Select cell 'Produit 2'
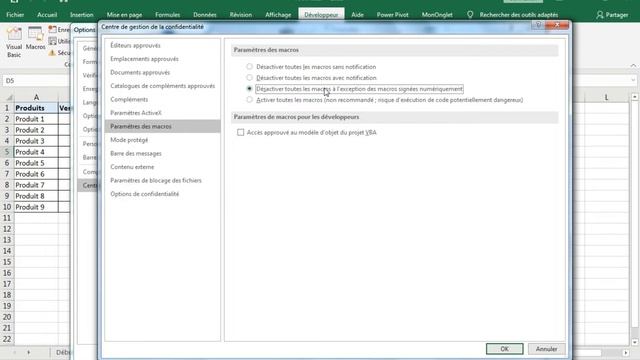The height and width of the screenshot is (360, 640). point(36,130)
